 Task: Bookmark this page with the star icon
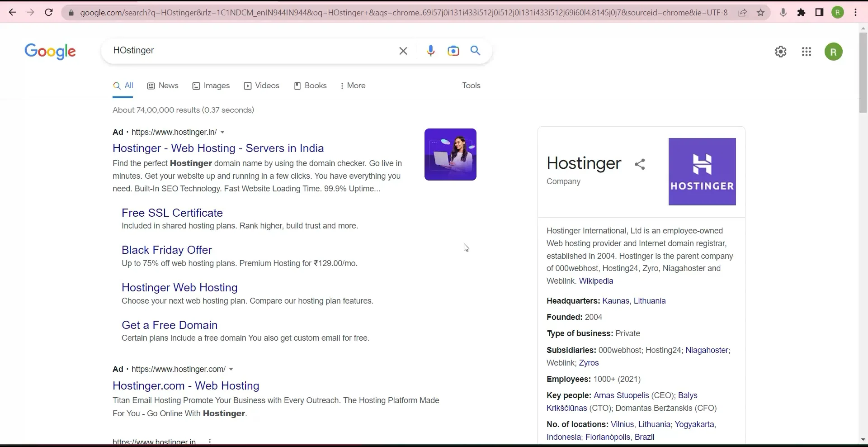click(761, 13)
